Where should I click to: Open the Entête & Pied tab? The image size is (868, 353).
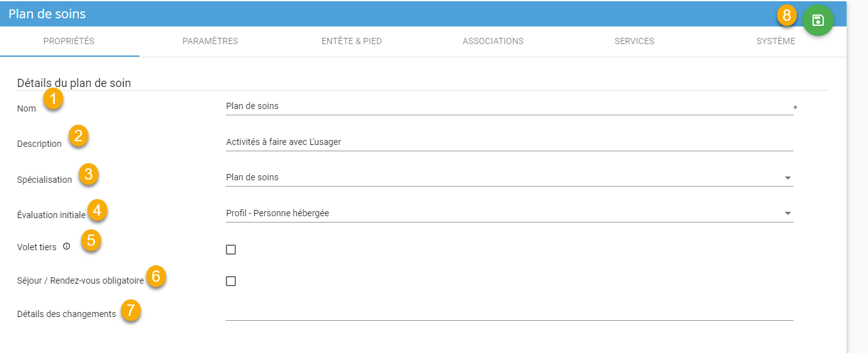351,42
